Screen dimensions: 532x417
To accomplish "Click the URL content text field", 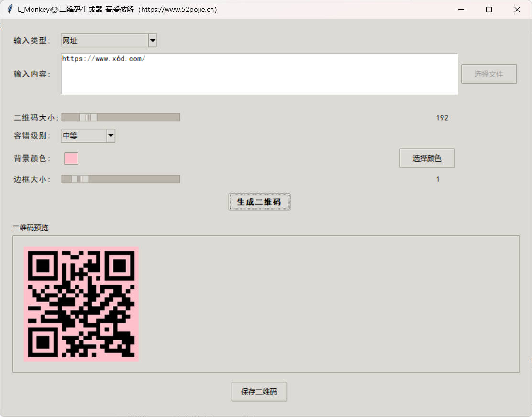I will [x=260, y=74].
